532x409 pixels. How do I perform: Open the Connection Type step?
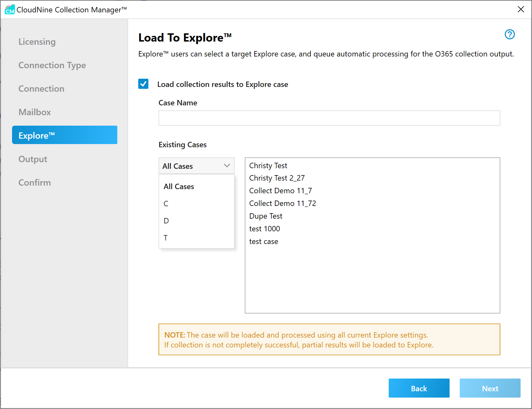pyautogui.click(x=52, y=65)
